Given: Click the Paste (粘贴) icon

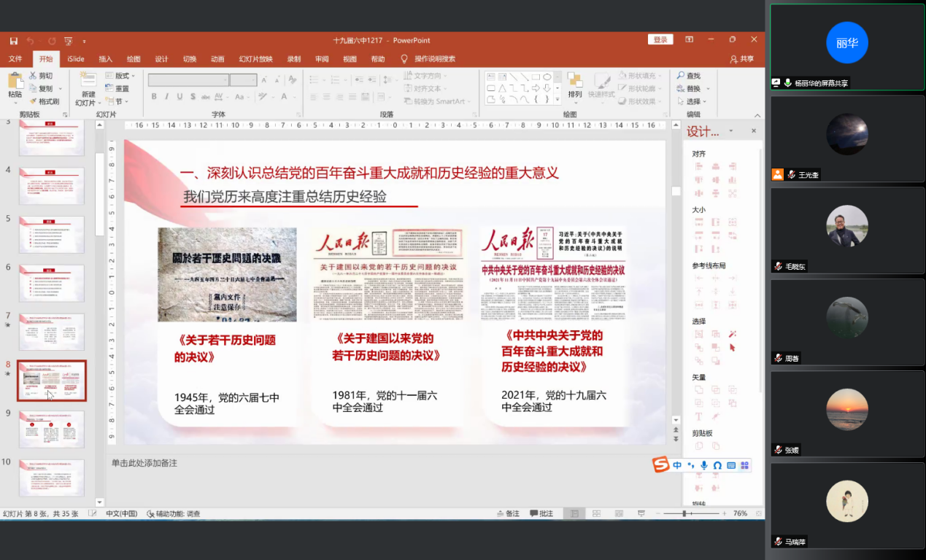Looking at the screenshot, I should point(15,82).
